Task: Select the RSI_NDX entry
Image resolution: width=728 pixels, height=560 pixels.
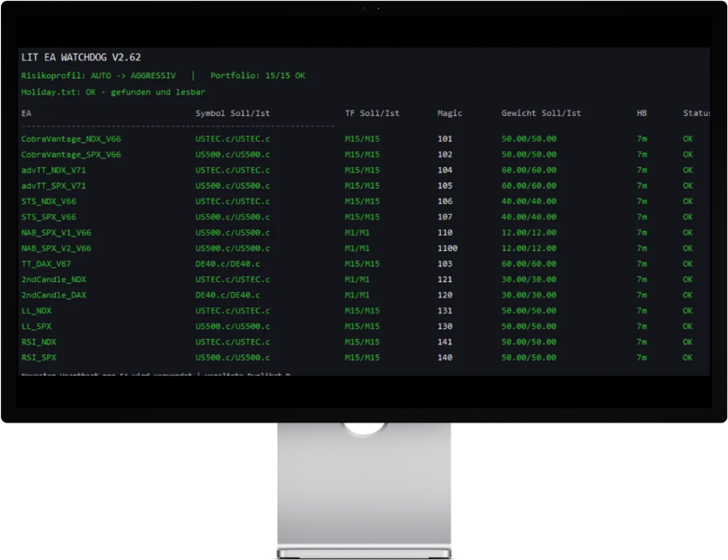Action: [39, 342]
